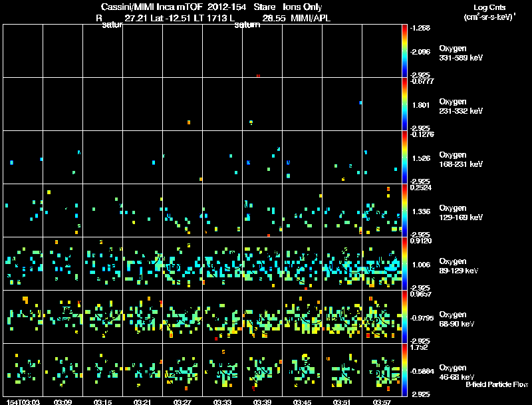Click the red pixel in the 331-589 keV row
The height and width of the screenshot is (405, 532).
258,76
